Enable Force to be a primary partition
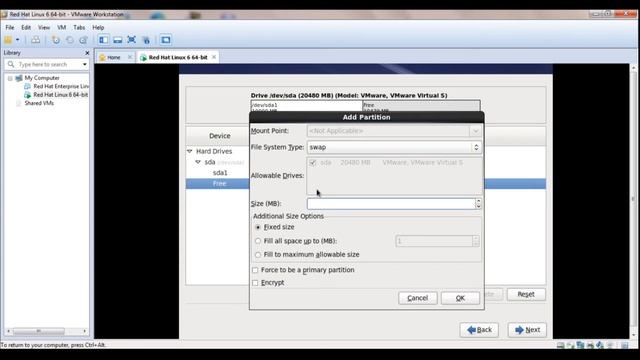 click(x=255, y=270)
